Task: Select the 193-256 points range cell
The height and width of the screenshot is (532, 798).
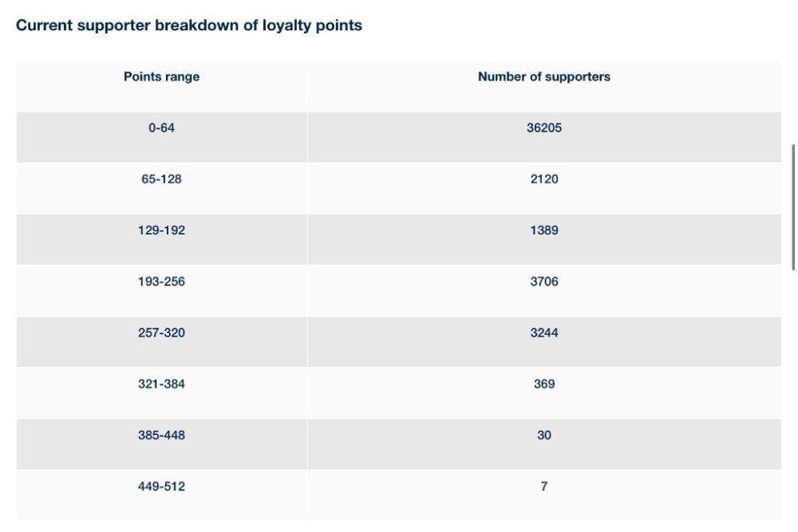Action: pyautogui.click(x=161, y=282)
